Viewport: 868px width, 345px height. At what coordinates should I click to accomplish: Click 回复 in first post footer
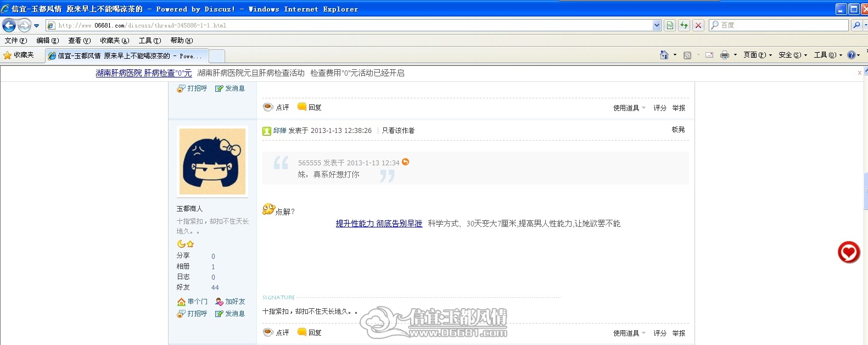[x=310, y=107]
